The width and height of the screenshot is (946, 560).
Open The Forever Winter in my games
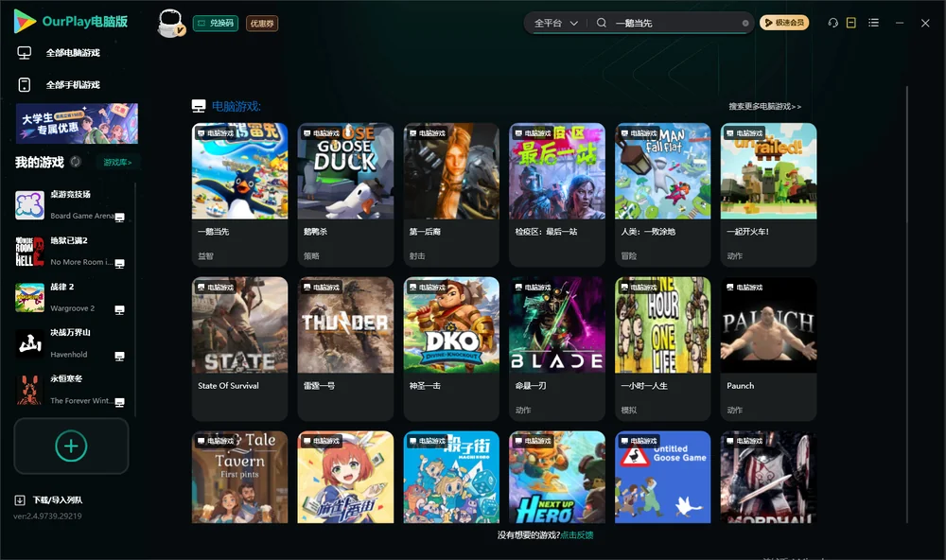tap(71, 390)
